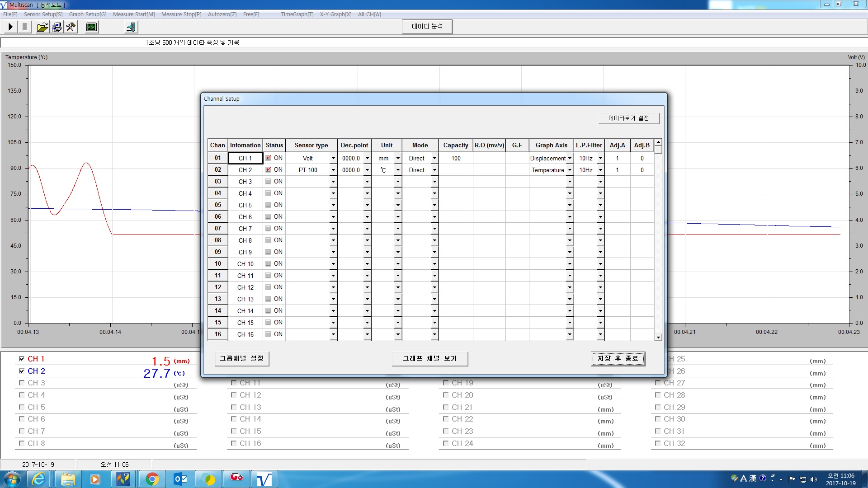Open the wrench and hammer settings tool
Viewport: 868px width, 488px height.
click(x=71, y=27)
